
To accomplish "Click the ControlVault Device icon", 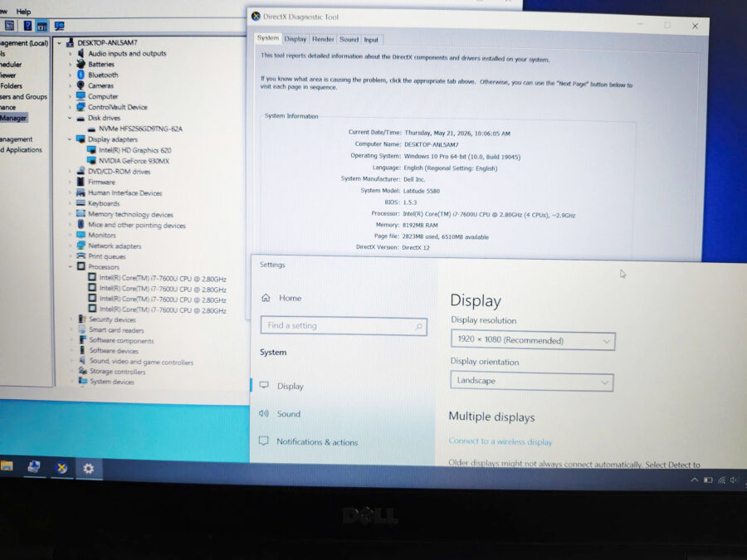I will point(81,107).
